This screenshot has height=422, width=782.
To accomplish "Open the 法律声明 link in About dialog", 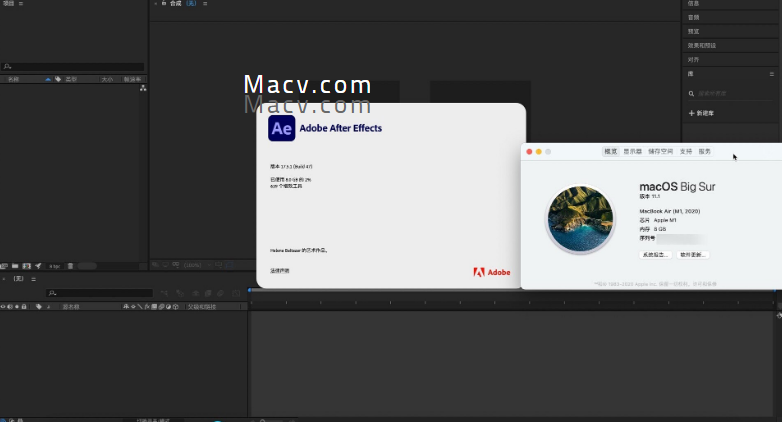I will tap(280, 271).
